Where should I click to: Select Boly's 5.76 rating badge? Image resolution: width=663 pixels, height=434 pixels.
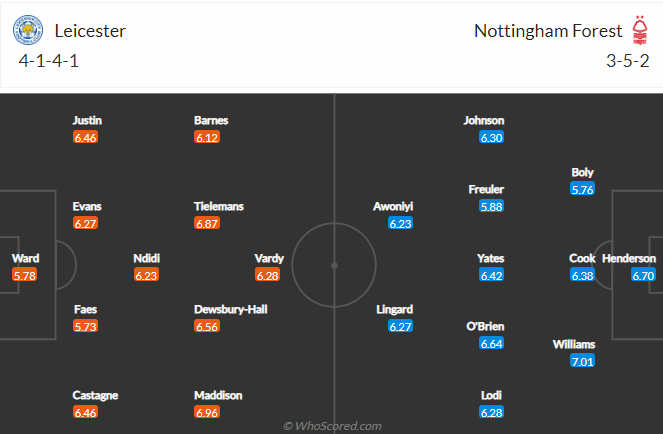point(582,189)
